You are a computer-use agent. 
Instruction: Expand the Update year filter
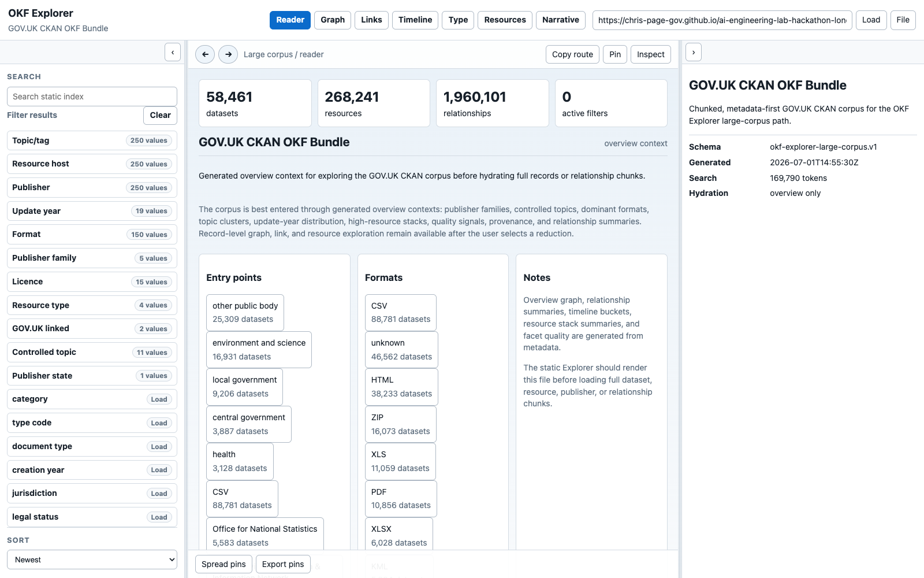(x=92, y=211)
